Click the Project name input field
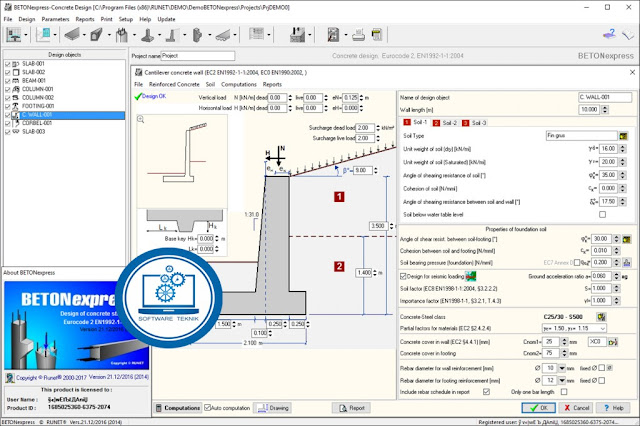The width and height of the screenshot is (640, 426). 198,56
